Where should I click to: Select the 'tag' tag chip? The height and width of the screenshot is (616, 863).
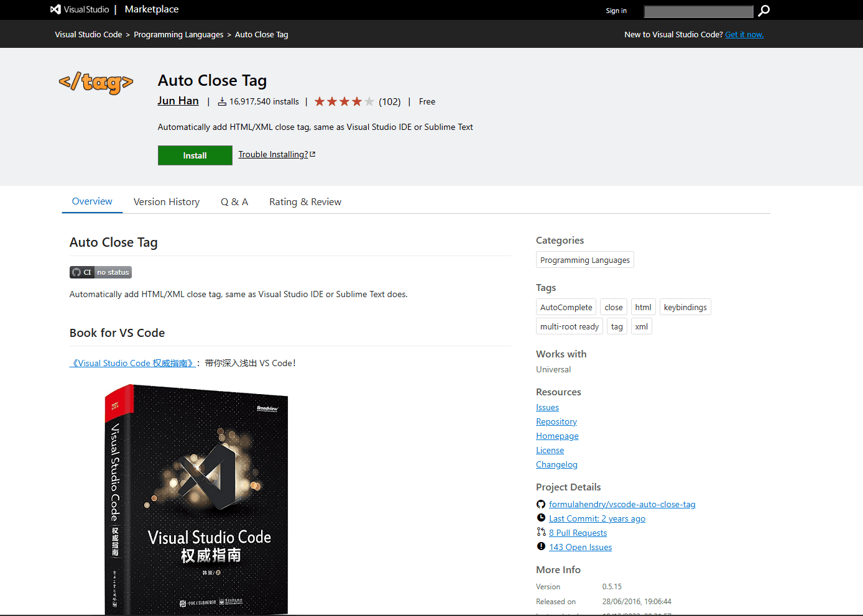click(x=617, y=326)
